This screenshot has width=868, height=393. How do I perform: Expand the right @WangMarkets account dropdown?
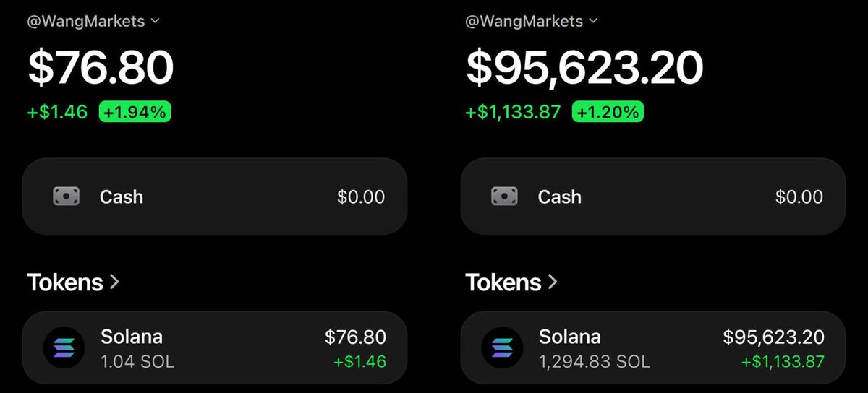593,21
